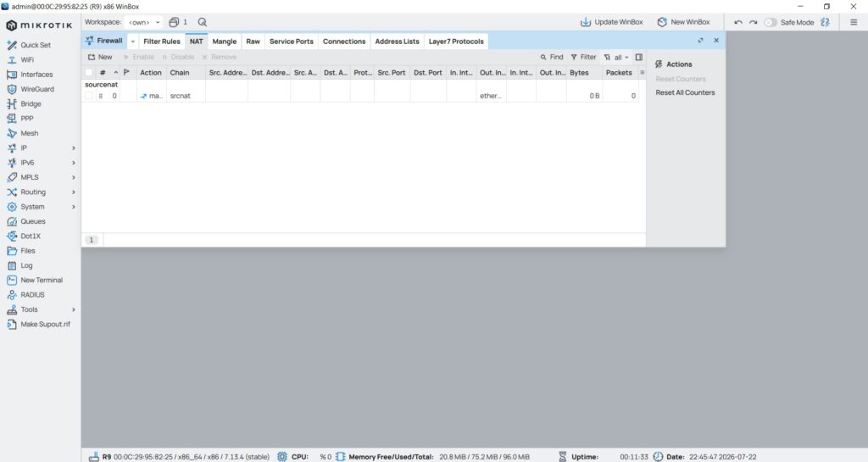Open the WiFi sidebar item
This screenshot has width=868, height=462.
[x=27, y=59]
